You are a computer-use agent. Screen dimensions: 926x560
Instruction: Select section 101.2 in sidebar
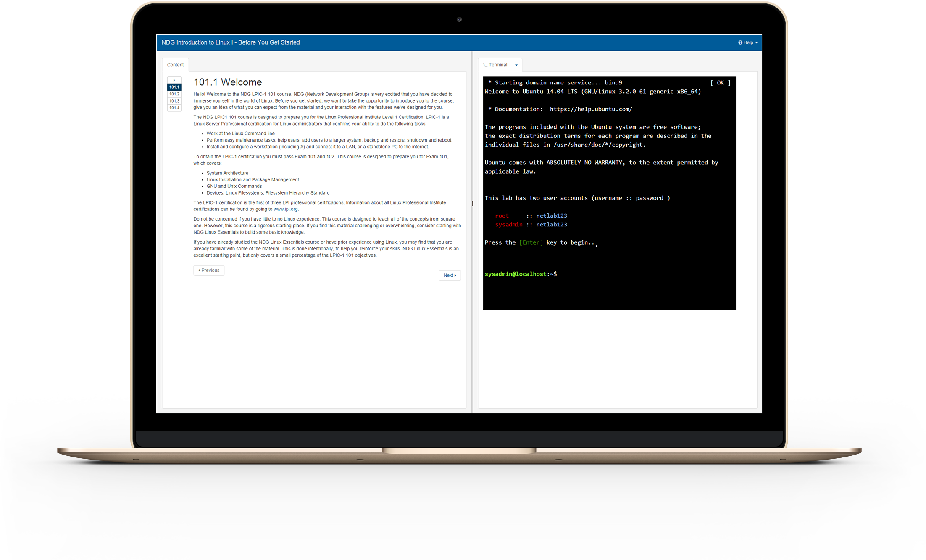pos(173,93)
